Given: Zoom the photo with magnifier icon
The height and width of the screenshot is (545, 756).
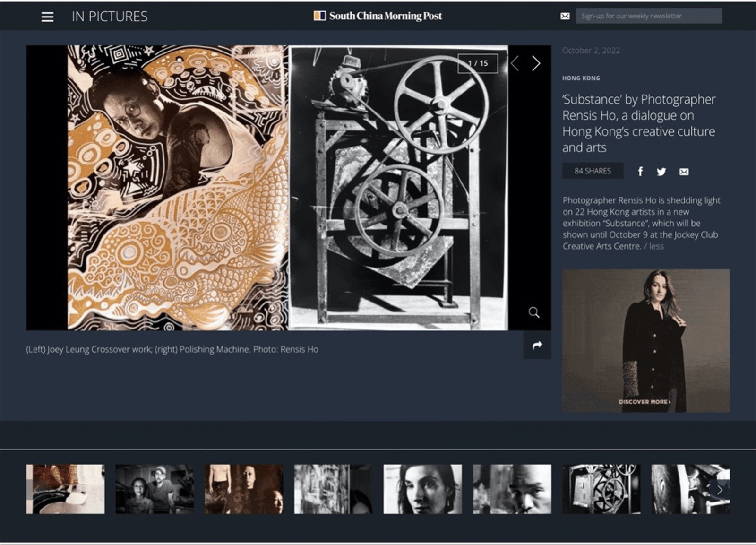Looking at the screenshot, I should point(534,312).
